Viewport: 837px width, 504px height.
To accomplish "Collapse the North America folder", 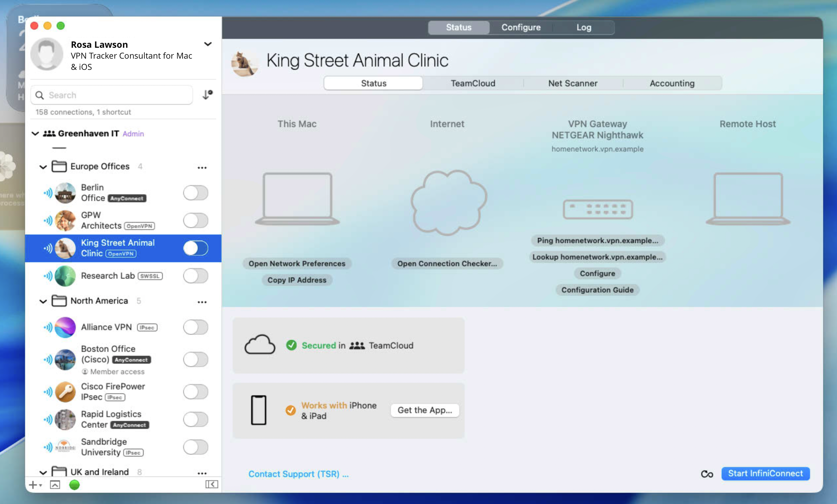I will pyautogui.click(x=43, y=301).
